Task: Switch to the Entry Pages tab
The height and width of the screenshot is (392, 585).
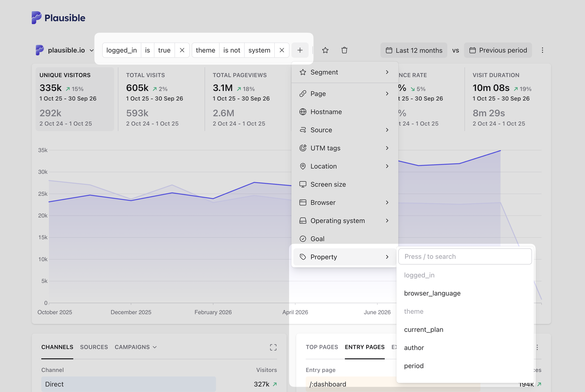Action: click(365, 347)
